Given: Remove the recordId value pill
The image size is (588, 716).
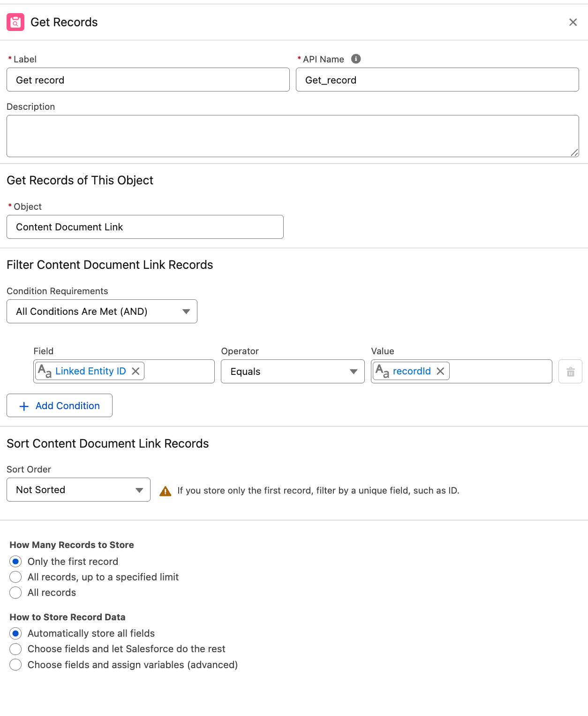Looking at the screenshot, I should (440, 371).
